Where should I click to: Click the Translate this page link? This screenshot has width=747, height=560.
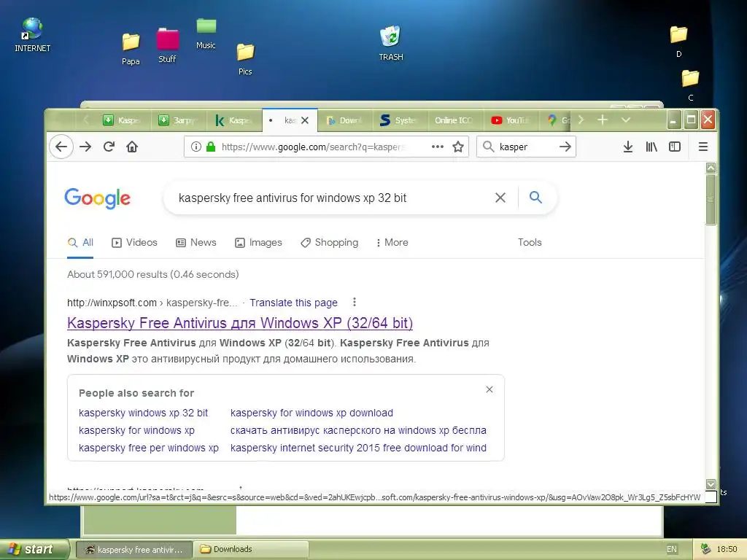pos(293,303)
